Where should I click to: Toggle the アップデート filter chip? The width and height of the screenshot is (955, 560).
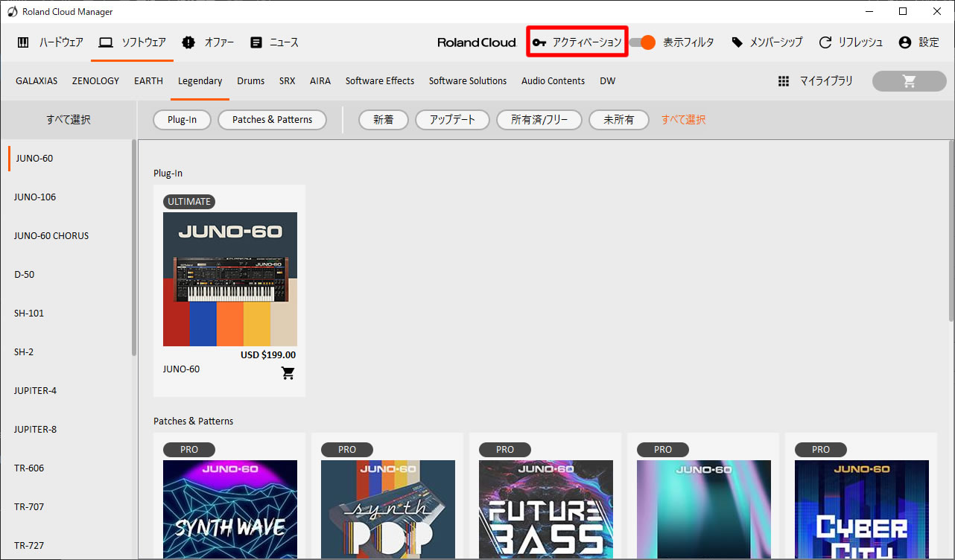pos(452,119)
